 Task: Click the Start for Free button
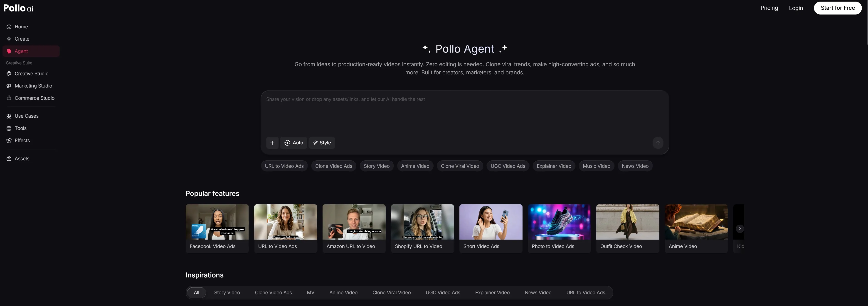tap(838, 8)
